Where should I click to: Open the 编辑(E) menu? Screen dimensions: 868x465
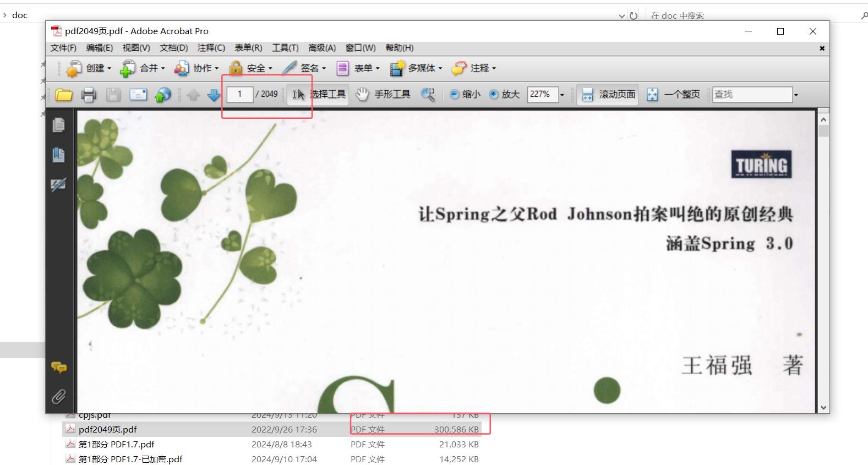[100, 48]
